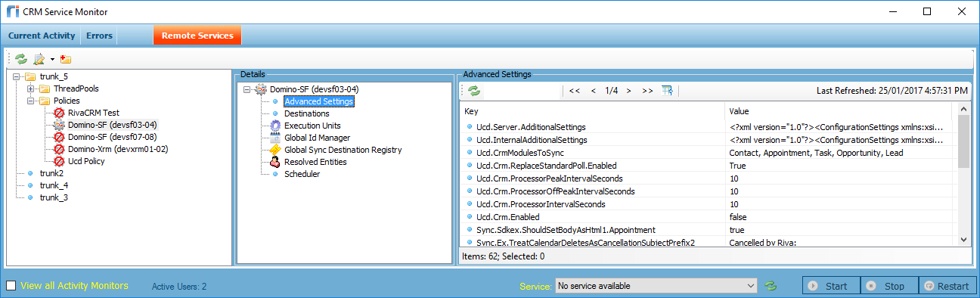This screenshot has height=298, width=980.
Task: Collapse the Domino-SF root in Details tree
Action: point(247,89)
